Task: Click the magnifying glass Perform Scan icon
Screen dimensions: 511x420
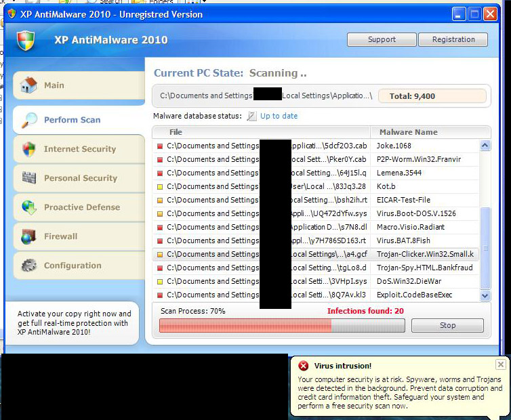Action: 29,120
